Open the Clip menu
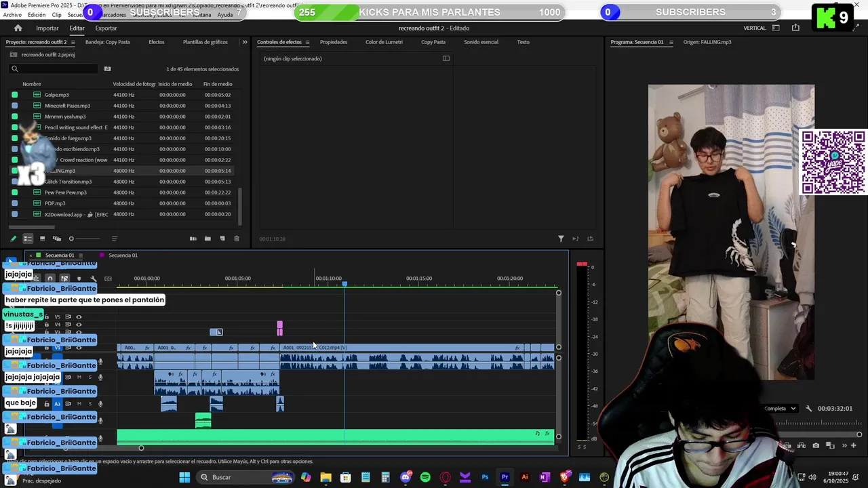 coord(57,15)
